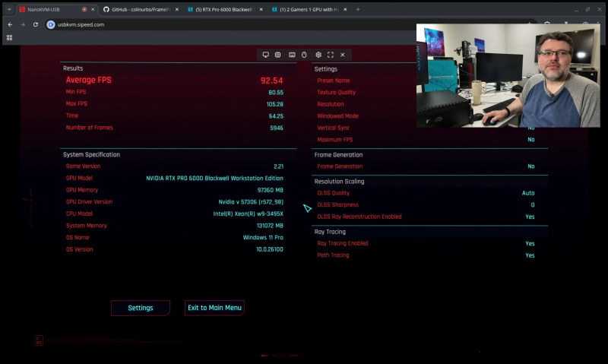This screenshot has height=364, width=608.
Task: Open the apps grid in bookmarks bar
Action: tap(10, 37)
